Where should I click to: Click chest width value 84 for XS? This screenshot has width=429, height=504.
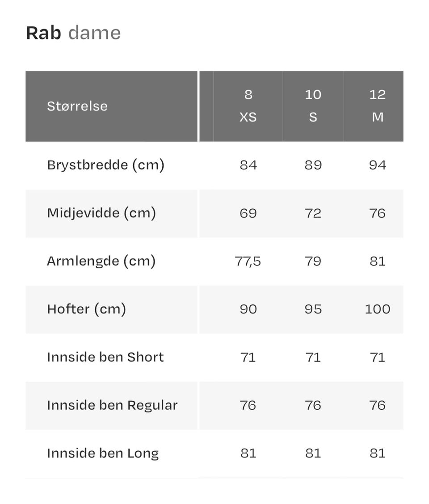248,165
